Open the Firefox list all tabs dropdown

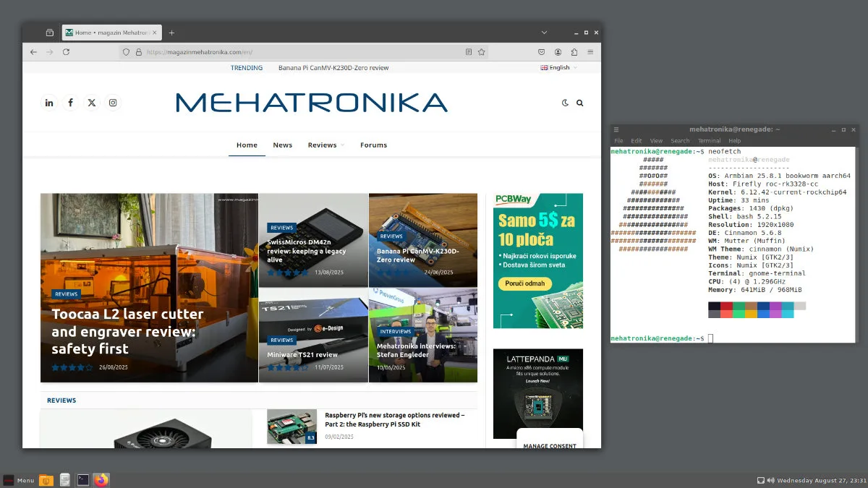(x=544, y=33)
